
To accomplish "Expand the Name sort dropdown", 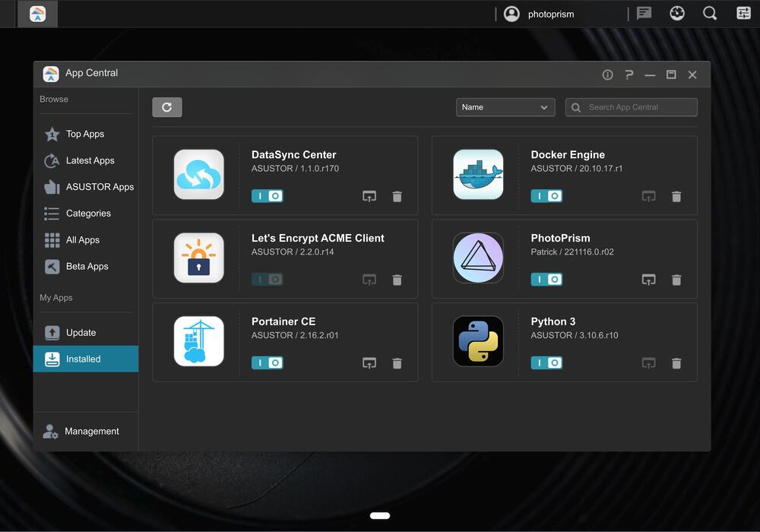I will tap(505, 107).
